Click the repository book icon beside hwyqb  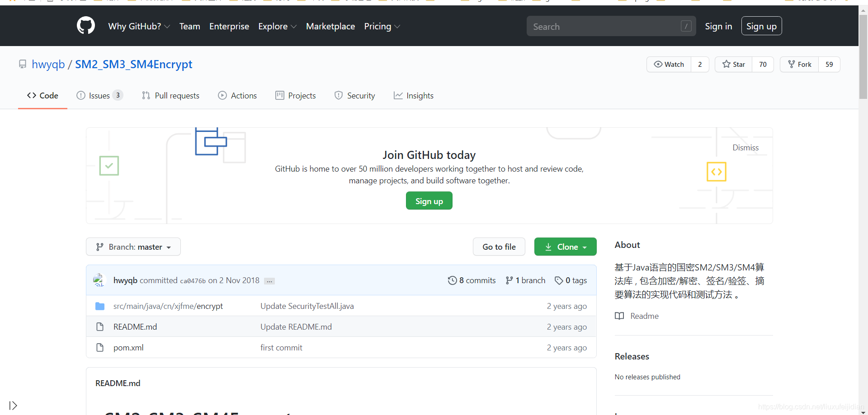coord(23,64)
